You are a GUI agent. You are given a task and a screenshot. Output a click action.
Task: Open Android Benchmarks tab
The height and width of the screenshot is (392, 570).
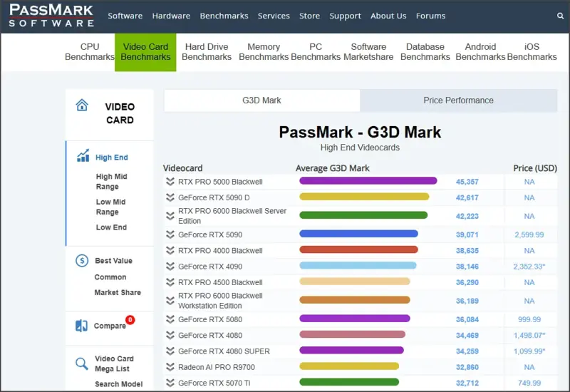pos(480,52)
